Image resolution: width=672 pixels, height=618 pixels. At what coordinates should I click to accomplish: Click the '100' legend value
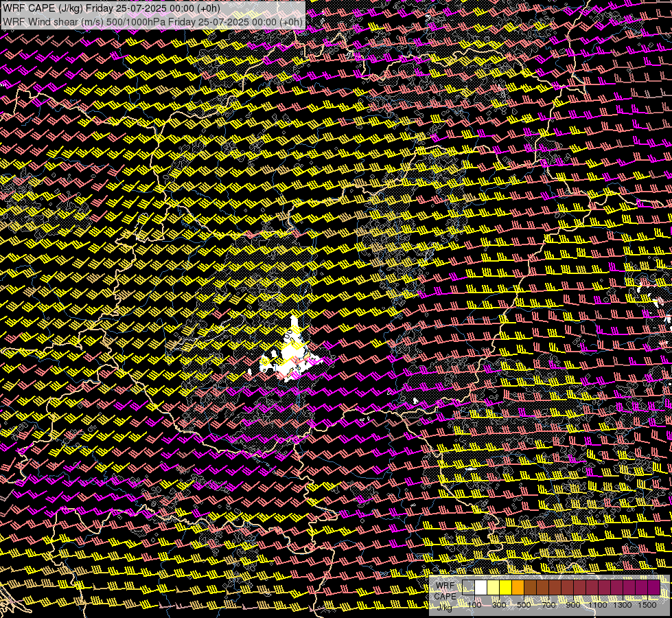click(x=474, y=605)
